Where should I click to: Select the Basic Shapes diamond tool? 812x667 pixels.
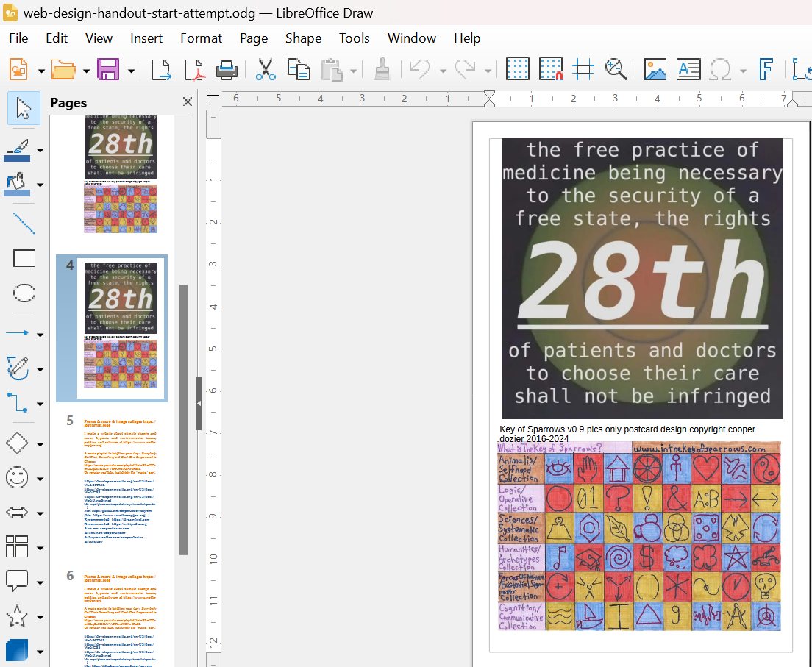pos(17,443)
